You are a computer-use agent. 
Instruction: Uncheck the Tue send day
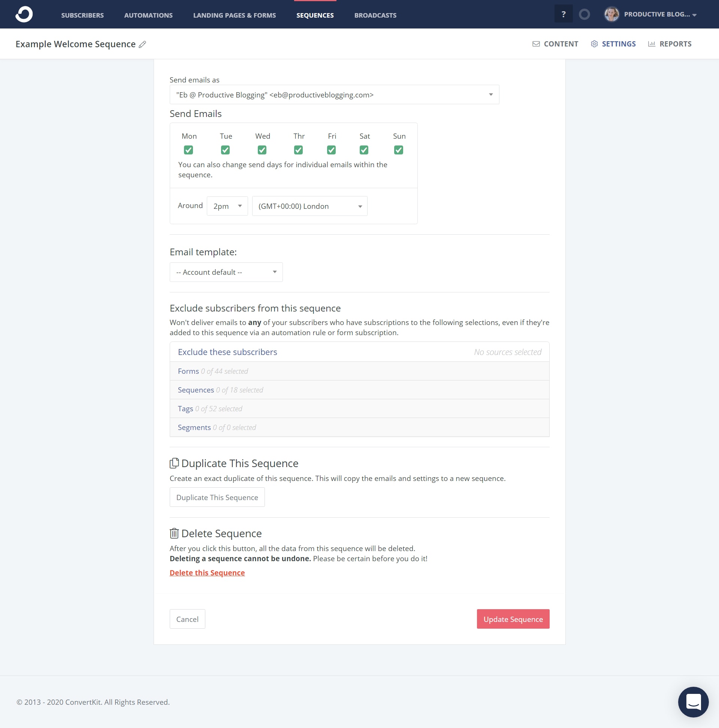pyautogui.click(x=225, y=150)
